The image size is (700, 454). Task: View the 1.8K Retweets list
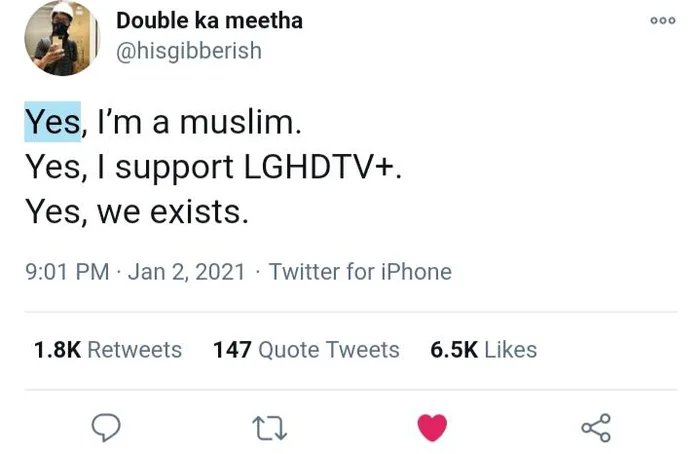tap(108, 350)
